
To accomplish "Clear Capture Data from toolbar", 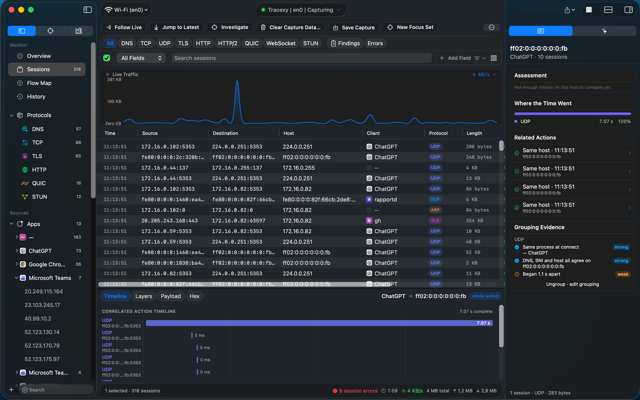I will [x=290, y=27].
